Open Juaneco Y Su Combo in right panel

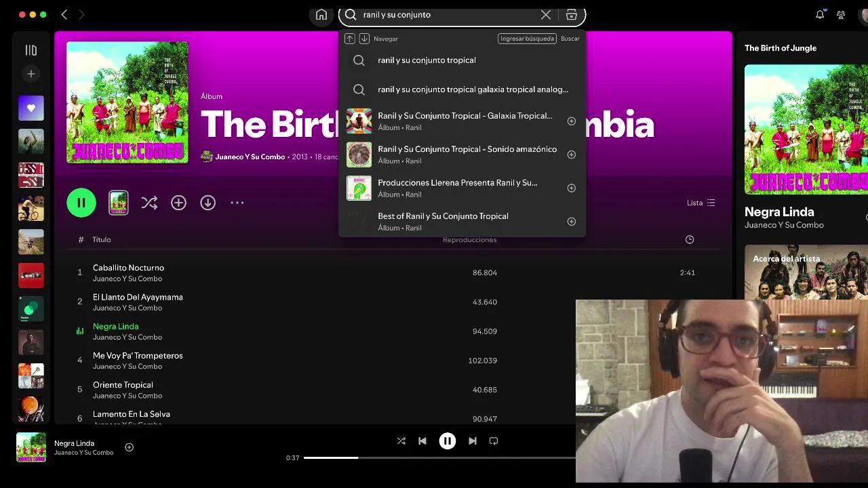784,225
